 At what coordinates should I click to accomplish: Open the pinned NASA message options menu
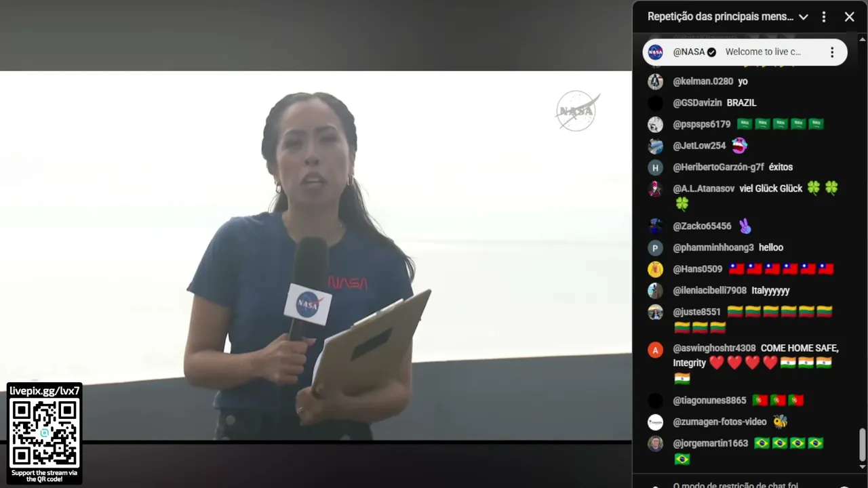click(x=832, y=52)
